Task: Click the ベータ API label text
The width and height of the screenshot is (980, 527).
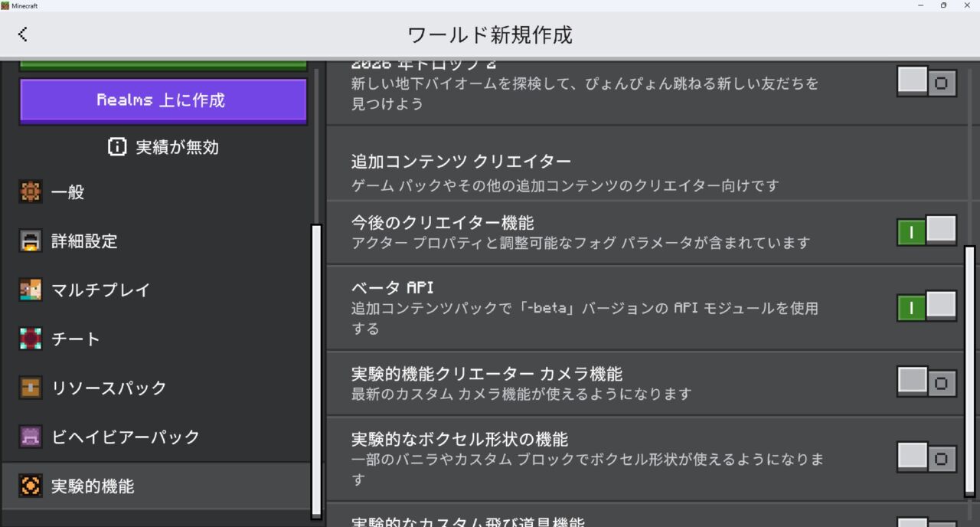Action: [x=393, y=288]
